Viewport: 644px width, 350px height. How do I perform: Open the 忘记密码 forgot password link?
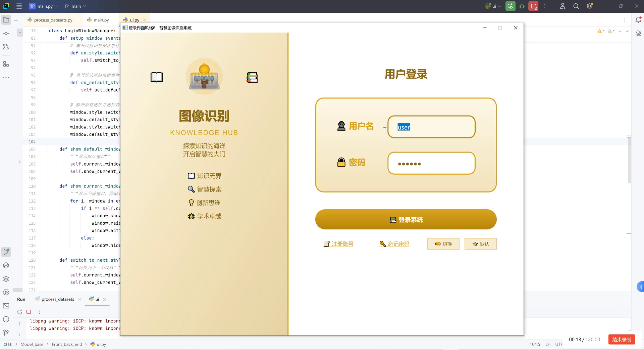(x=399, y=244)
